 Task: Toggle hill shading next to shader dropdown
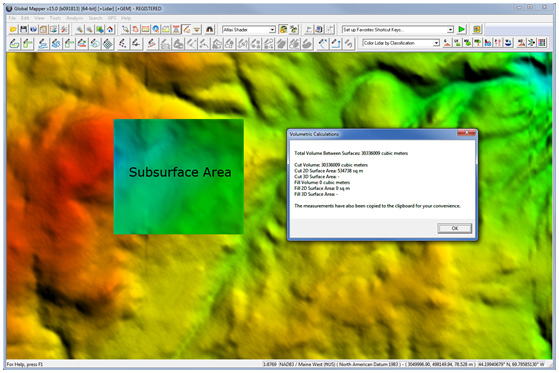pyautogui.click(x=283, y=29)
